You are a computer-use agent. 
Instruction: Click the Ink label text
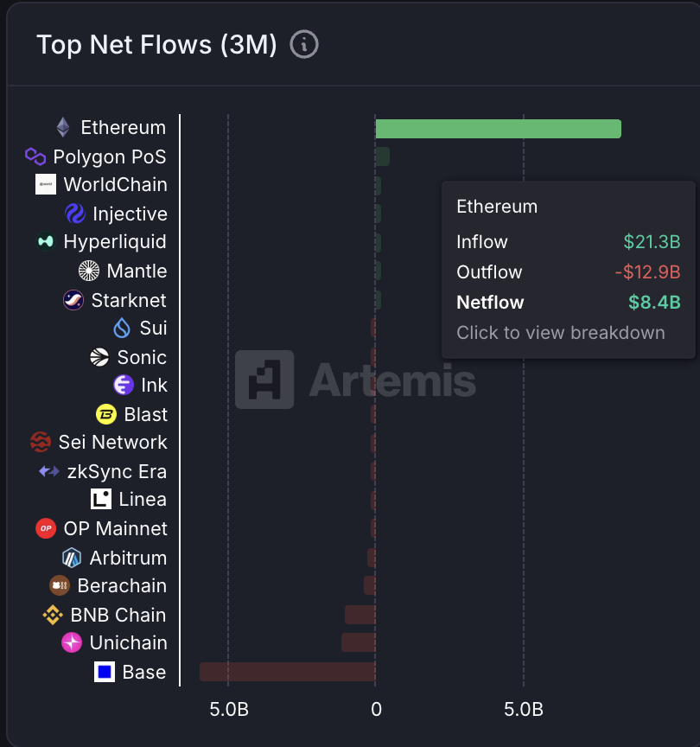[155, 385]
